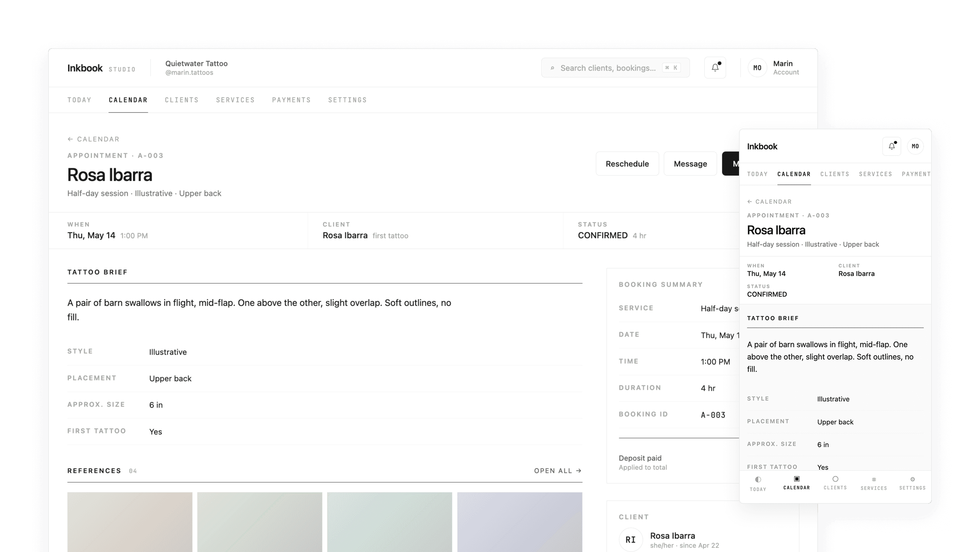980x552 pixels.
Task: Select the Payments tab in the mobile top tabs
Action: tap(916, 174)
